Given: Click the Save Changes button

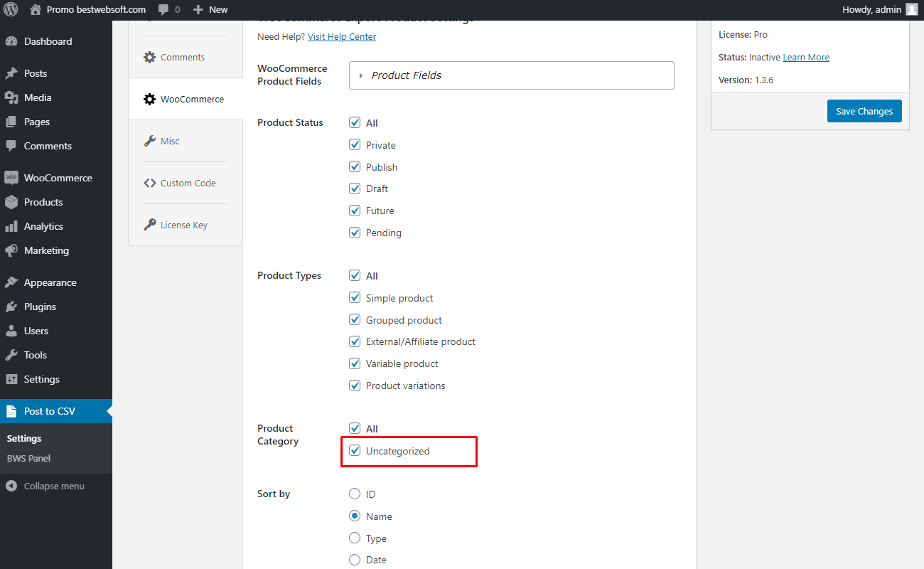Looking at the screenshot, I should [x=864, y=111].
